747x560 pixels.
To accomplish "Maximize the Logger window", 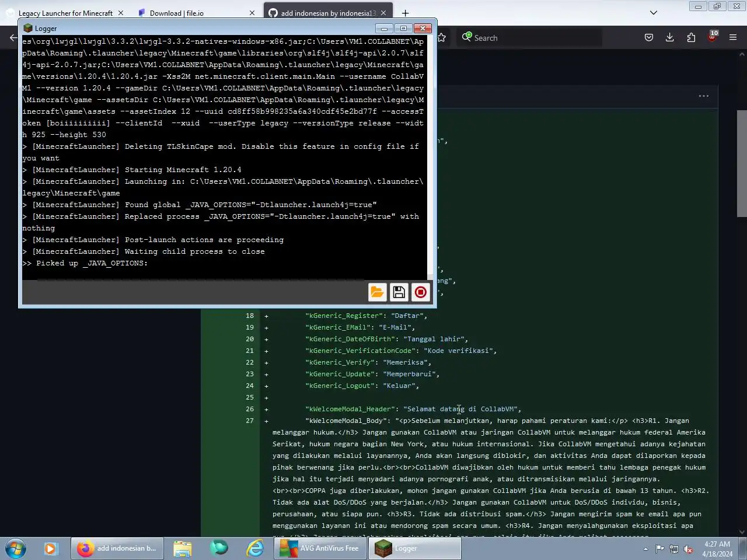I will 403,28.
